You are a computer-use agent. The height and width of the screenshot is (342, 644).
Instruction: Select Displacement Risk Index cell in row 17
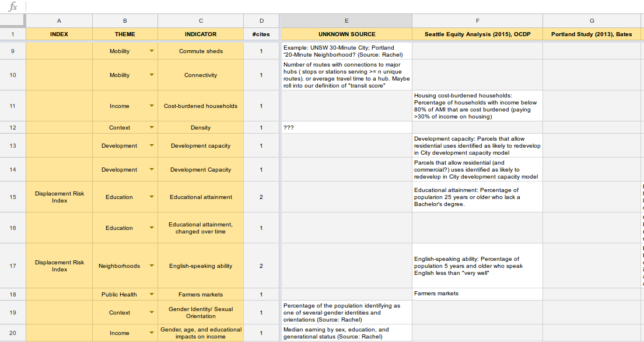pyautogui.click(x=59, y=266)
